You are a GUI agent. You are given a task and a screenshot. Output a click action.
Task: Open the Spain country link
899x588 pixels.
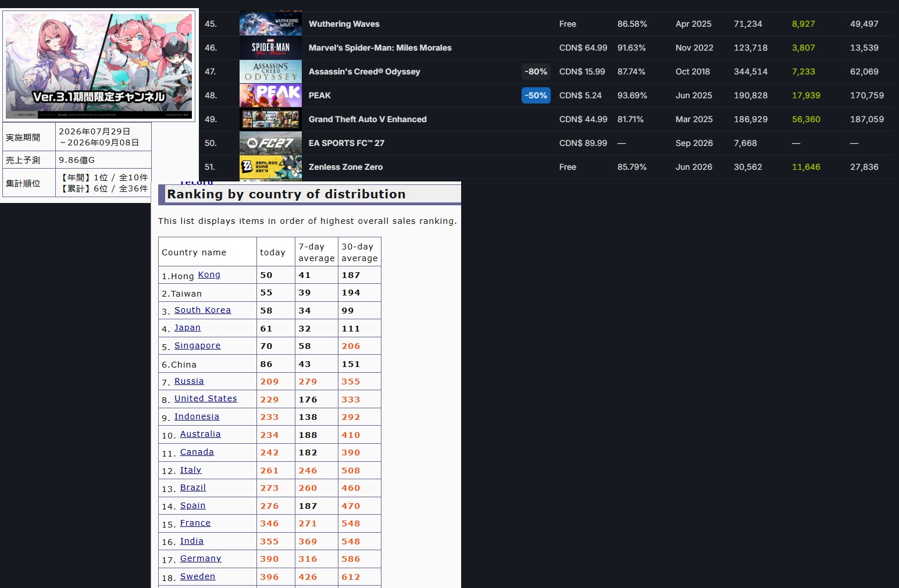(192, 505)
